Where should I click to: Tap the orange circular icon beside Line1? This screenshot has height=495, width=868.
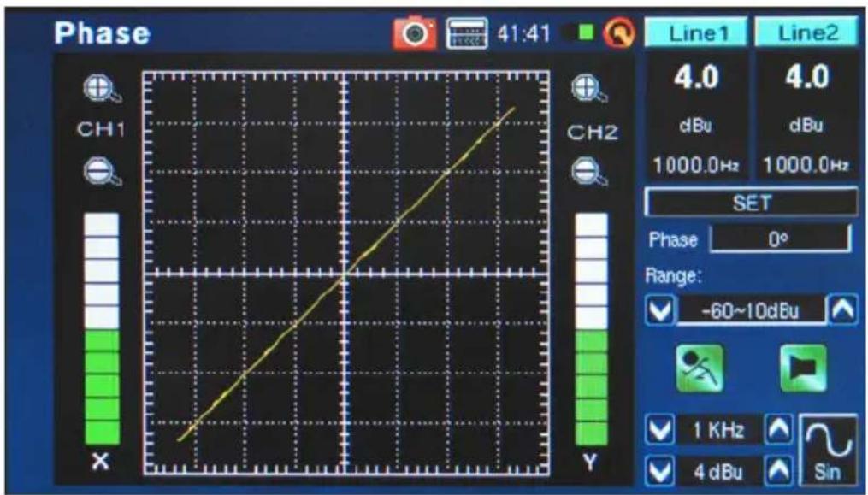[619, 33]
